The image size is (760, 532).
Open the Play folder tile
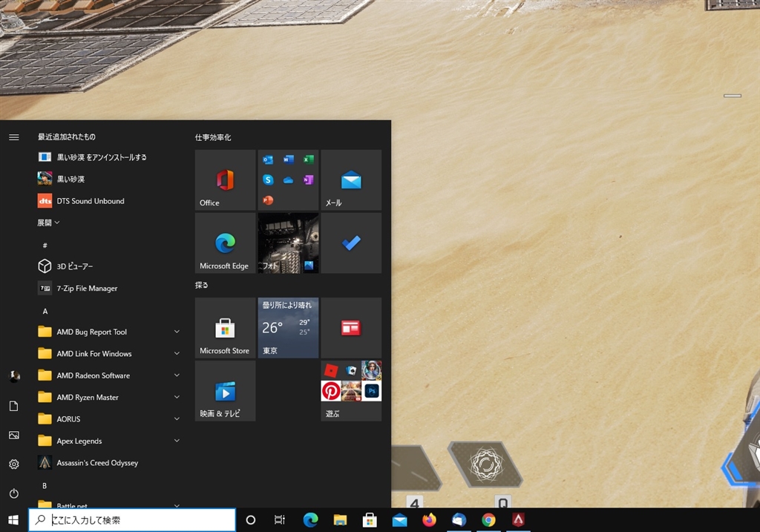tap(351, 390)
